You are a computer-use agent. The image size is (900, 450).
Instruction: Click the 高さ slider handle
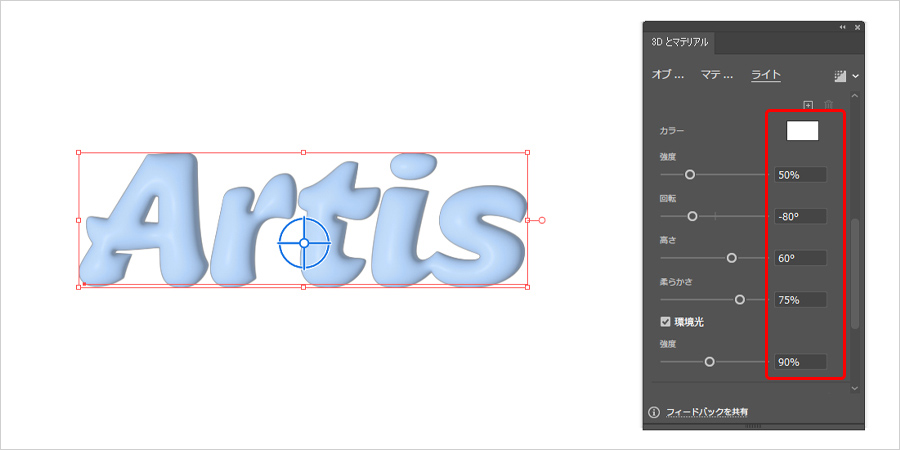(731, 258)
